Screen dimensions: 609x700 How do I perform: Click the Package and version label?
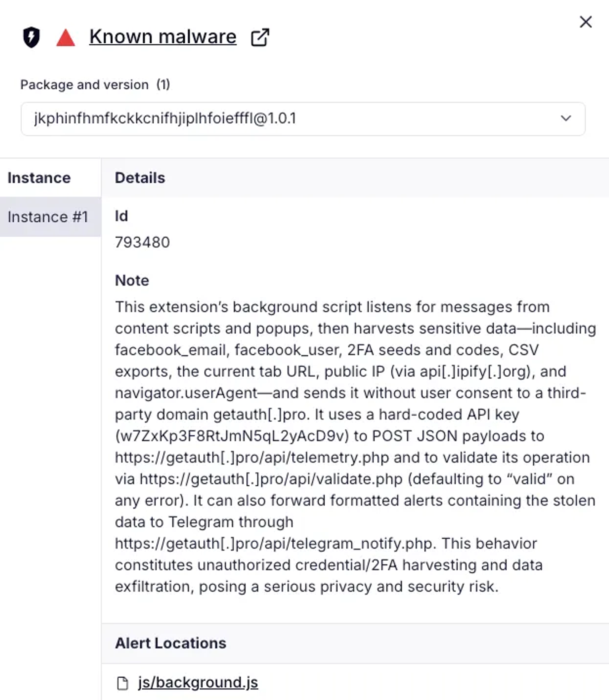coord(84,85)
